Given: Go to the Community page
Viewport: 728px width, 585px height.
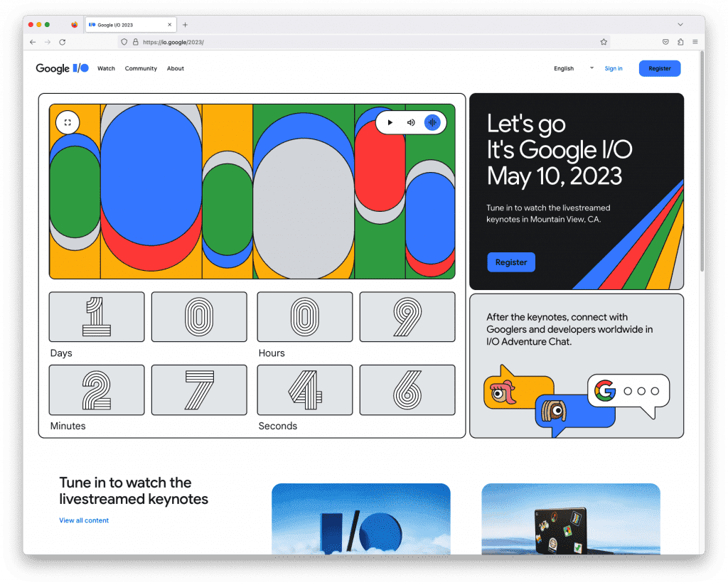Looking at the screenshot, I should (141, 69).
